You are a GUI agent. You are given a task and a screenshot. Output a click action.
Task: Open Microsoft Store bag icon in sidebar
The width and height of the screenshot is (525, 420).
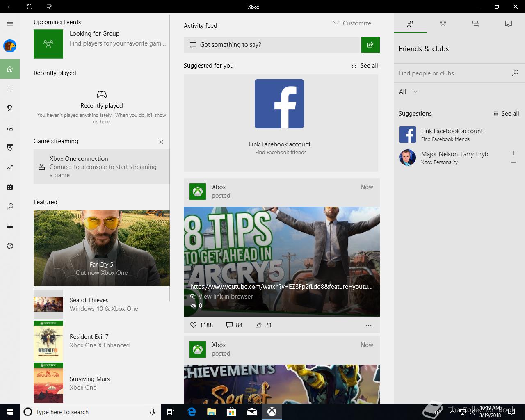[10, 187]
